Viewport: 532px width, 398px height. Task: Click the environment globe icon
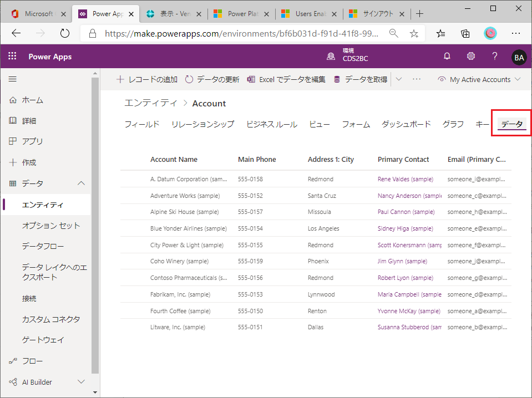tap(331, 57)
